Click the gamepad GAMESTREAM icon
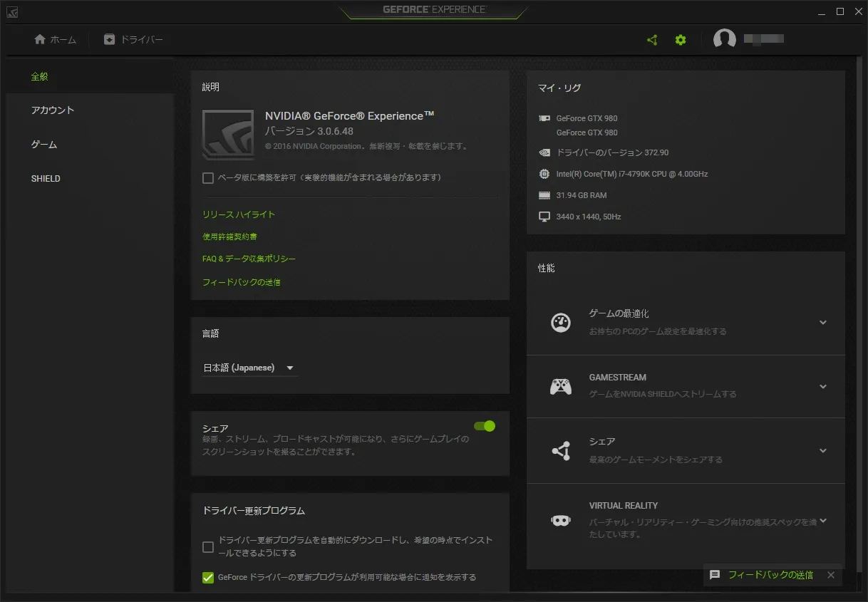The width and height of the screenshot is (868, 602). tap(561, 386)
